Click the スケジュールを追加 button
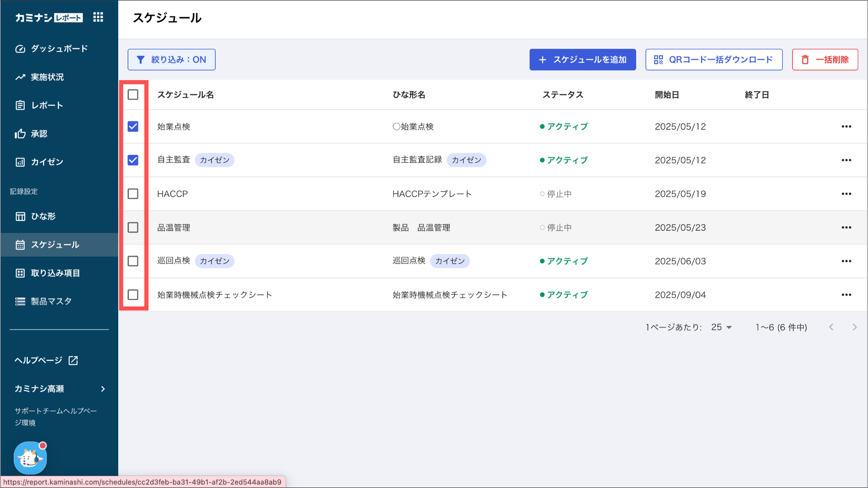 coord(582,60)
